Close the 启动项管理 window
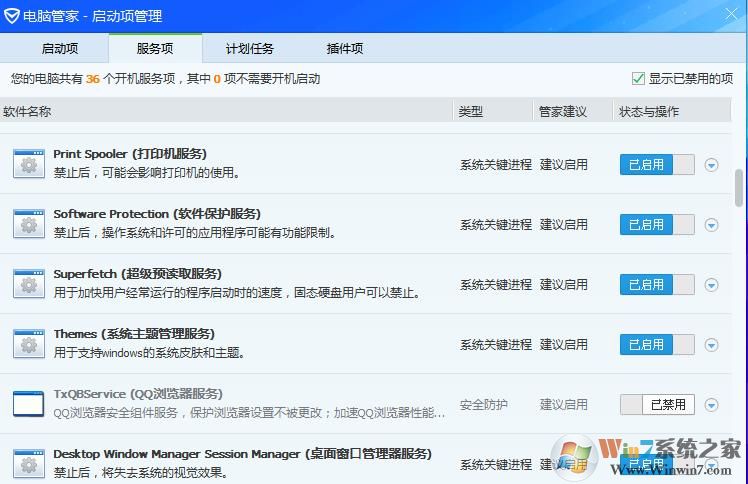This screenshot has width=748, height=484. 730,15
